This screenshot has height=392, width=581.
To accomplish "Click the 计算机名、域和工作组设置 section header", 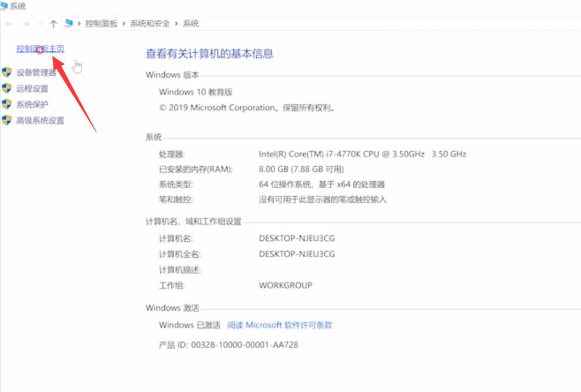I will pos(194,221).
